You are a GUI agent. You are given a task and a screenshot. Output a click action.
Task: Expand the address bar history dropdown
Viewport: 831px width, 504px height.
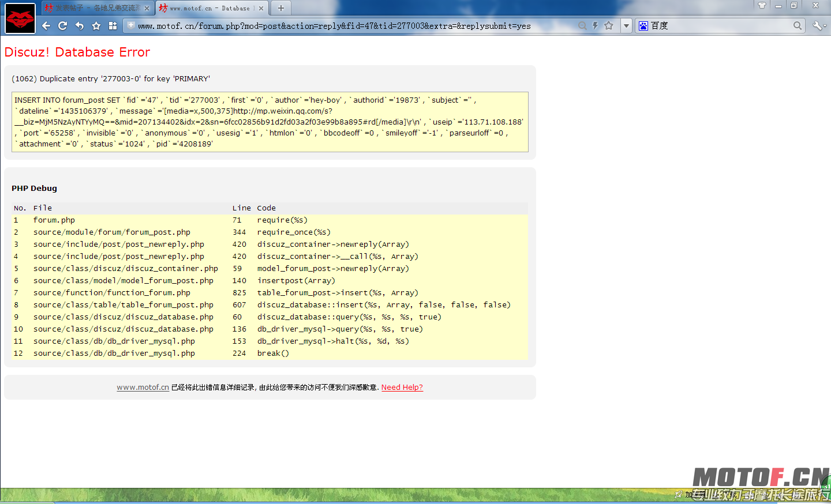626,25
